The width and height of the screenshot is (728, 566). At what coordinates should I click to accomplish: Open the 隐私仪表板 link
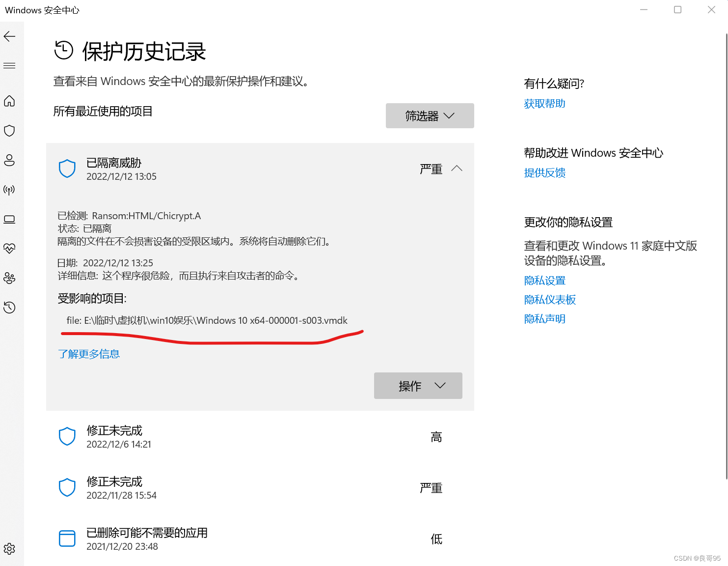pos(550,300)
